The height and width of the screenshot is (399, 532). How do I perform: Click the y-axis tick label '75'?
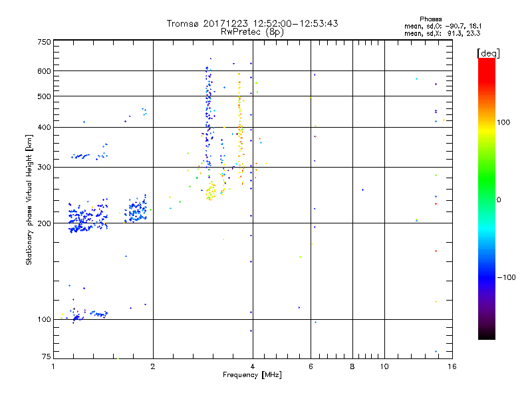pos(47,356)
